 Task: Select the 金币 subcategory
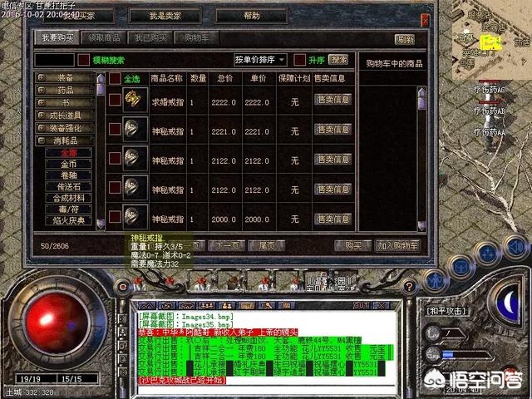[x=68, y=165]
